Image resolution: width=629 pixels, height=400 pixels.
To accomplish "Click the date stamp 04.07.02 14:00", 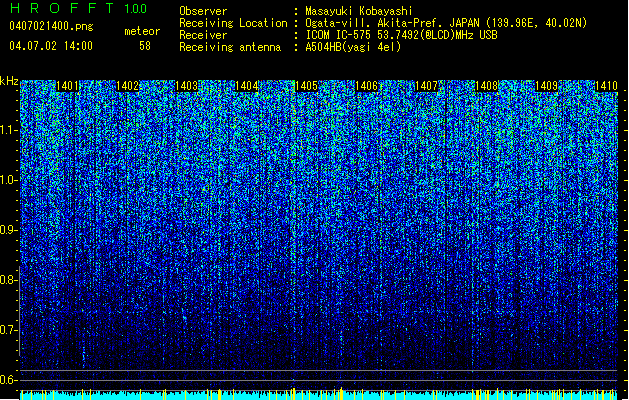I will pos(51,46).
